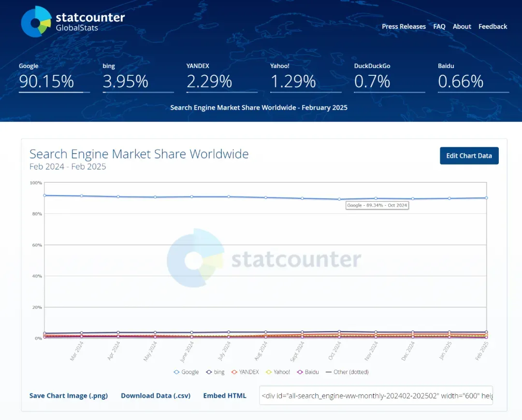Toggle the bing series legend marker

pyautogui.click(x=209, y=372)
